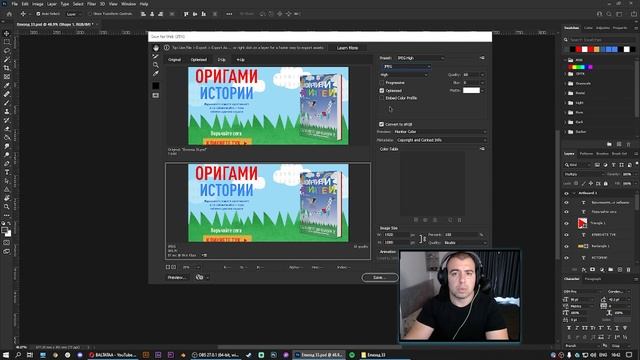The width and height of the screenshot is (640, 360).
Task: Select the Clone Stamp tool
Action: tap(7, 111)
